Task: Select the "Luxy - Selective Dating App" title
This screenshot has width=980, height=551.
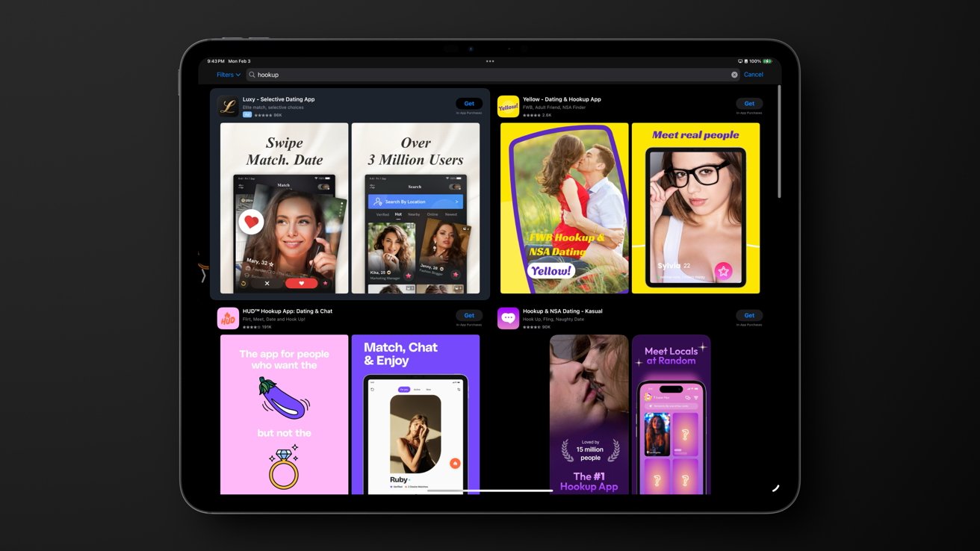Action: (279, 99)
